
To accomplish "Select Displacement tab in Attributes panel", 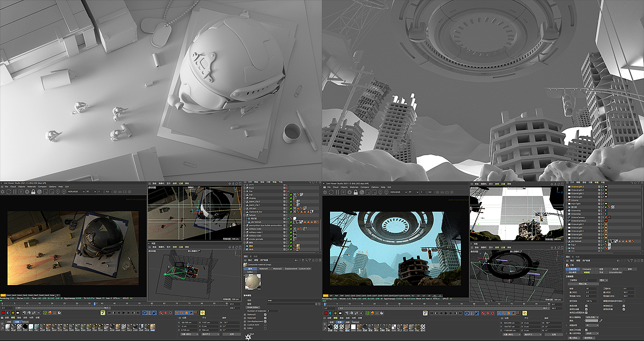I will click(x=291, y=268).
